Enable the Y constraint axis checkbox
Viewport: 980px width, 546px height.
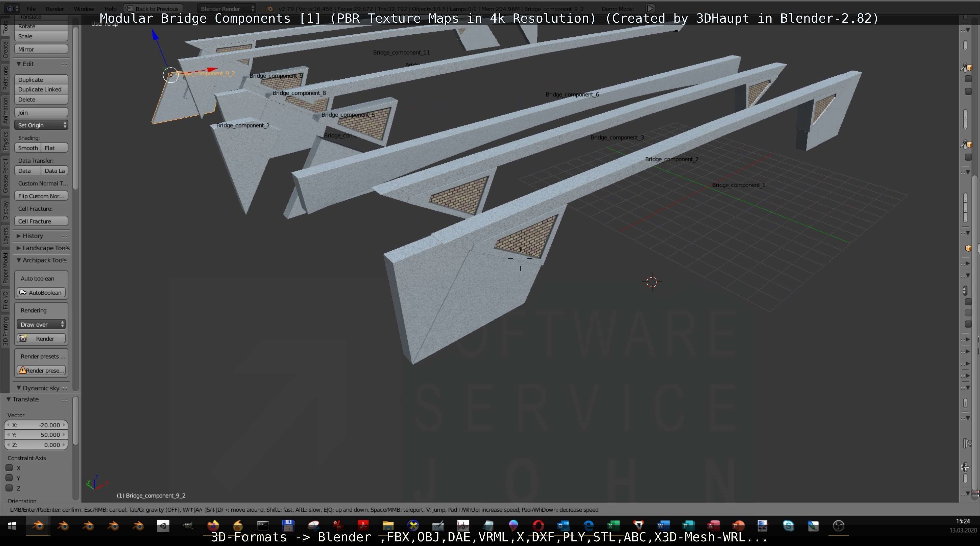click(x=9, y=477)
